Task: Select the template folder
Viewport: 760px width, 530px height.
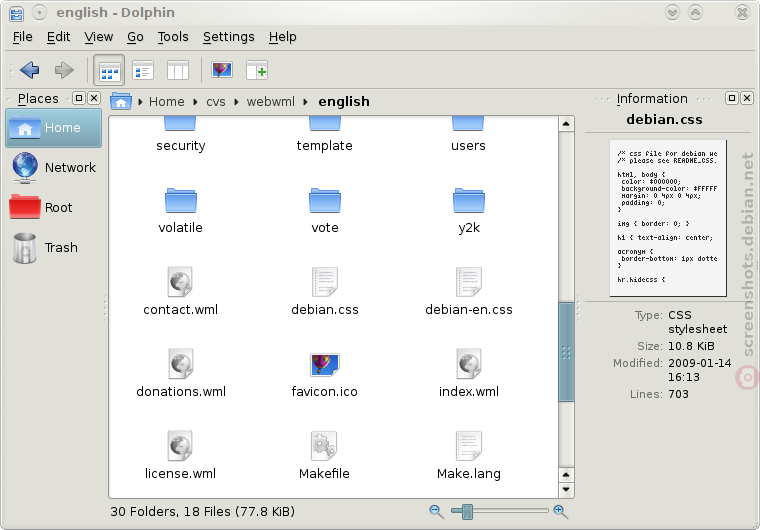Action: click(325, 135)
